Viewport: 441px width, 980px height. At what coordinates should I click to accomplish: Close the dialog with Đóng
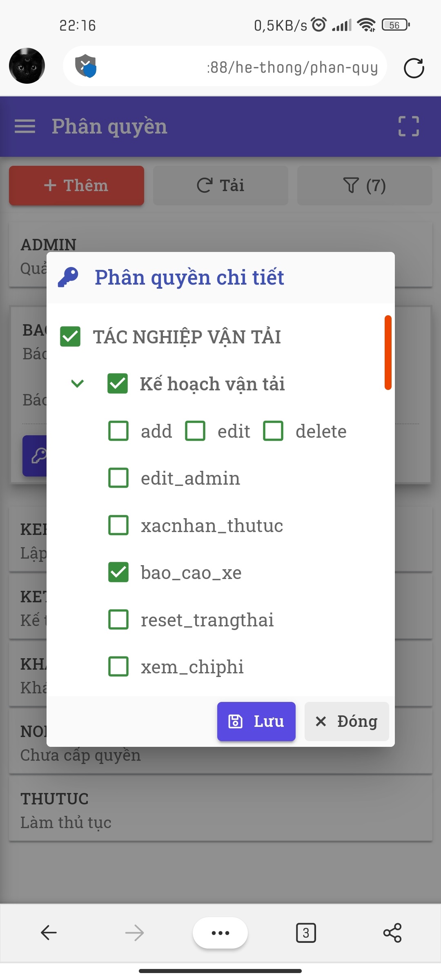[347, 722]
